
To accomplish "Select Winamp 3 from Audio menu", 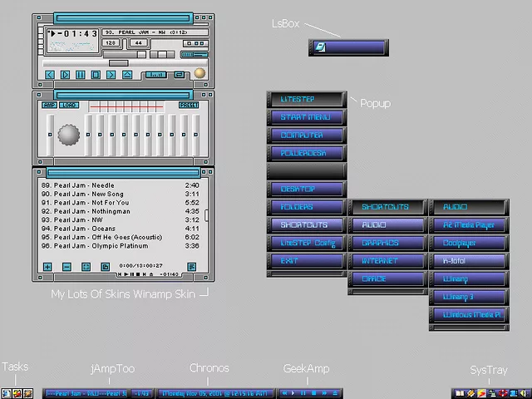I will 469,297.
